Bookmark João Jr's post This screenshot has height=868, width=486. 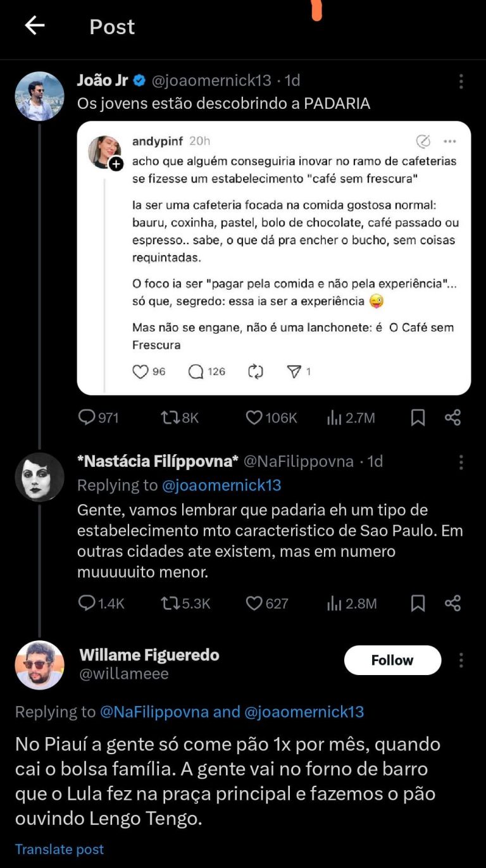[x=418, y=418]
